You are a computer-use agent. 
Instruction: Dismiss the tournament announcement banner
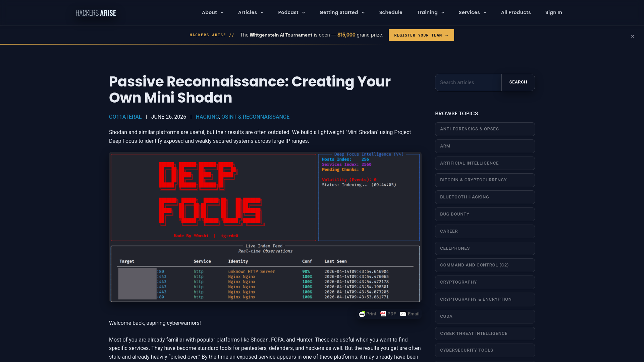(x=633, y=37)
